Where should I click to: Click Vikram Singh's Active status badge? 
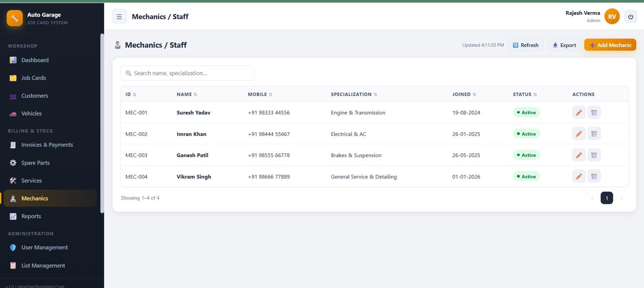coord(526,176)
